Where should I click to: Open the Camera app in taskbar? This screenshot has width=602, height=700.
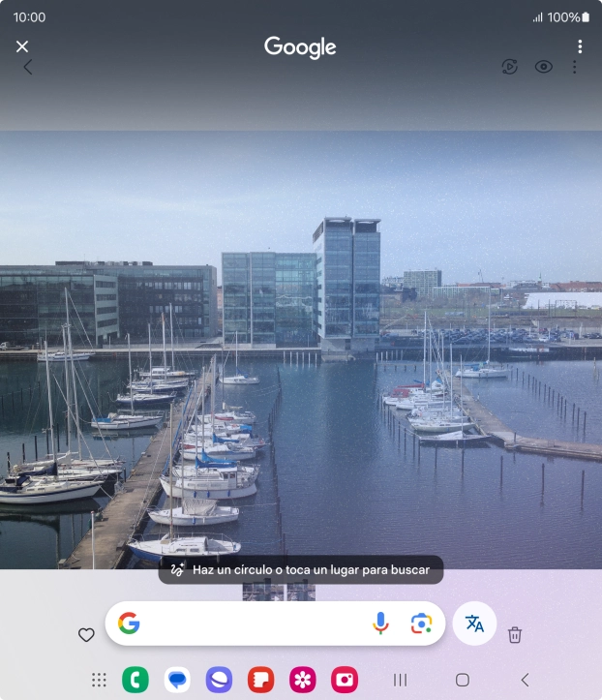pyautogui.click(x=345, y=680)
